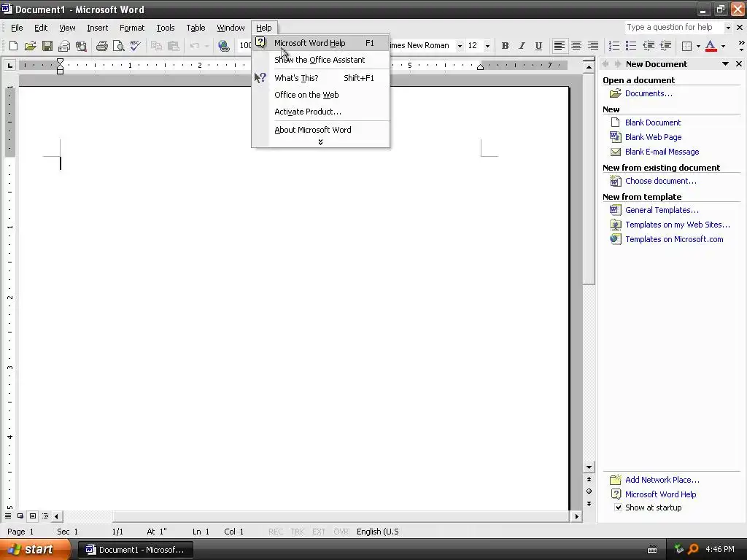Open the Format menu
The width and height of the screenshot is (747, 560).
pyautogui.click(x=132, y=28)
